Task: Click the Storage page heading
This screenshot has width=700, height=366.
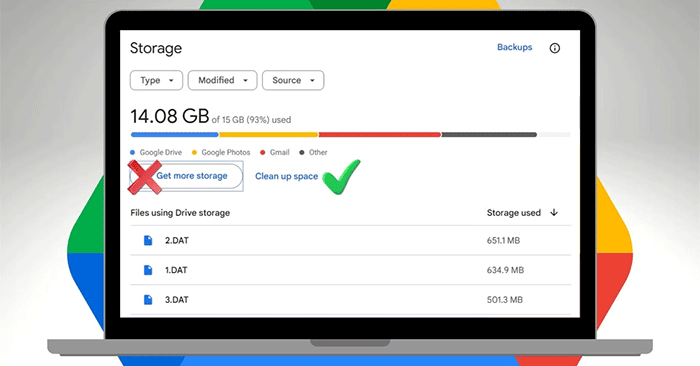Action: (x=156, y=48)
